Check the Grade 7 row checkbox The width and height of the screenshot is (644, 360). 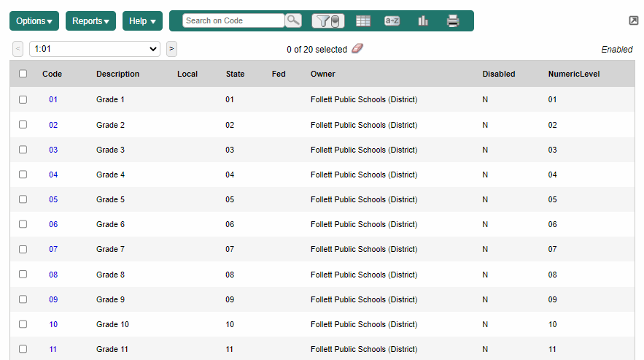[x=23, y=249]
